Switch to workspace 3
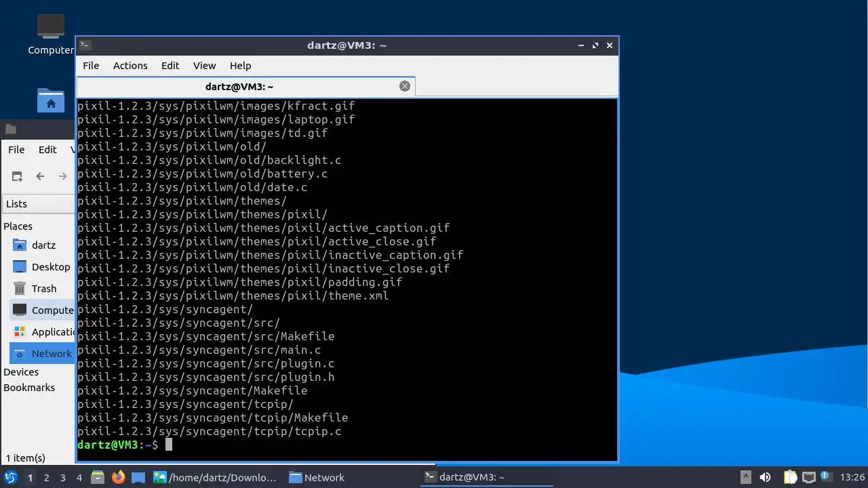 [x=62, y=478]
